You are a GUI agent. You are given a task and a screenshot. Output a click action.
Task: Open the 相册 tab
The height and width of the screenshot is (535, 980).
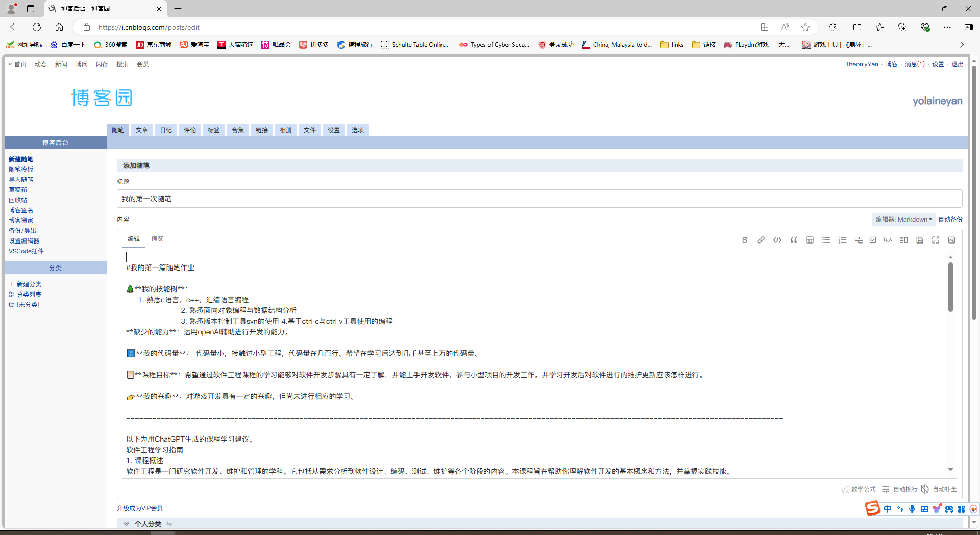(286, 130)
